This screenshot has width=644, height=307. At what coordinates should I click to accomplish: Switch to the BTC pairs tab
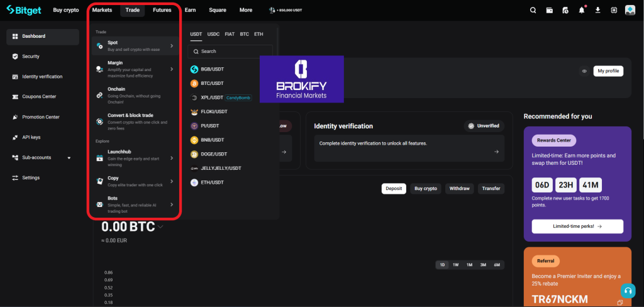pyautogui.click(x=245, y=34)
